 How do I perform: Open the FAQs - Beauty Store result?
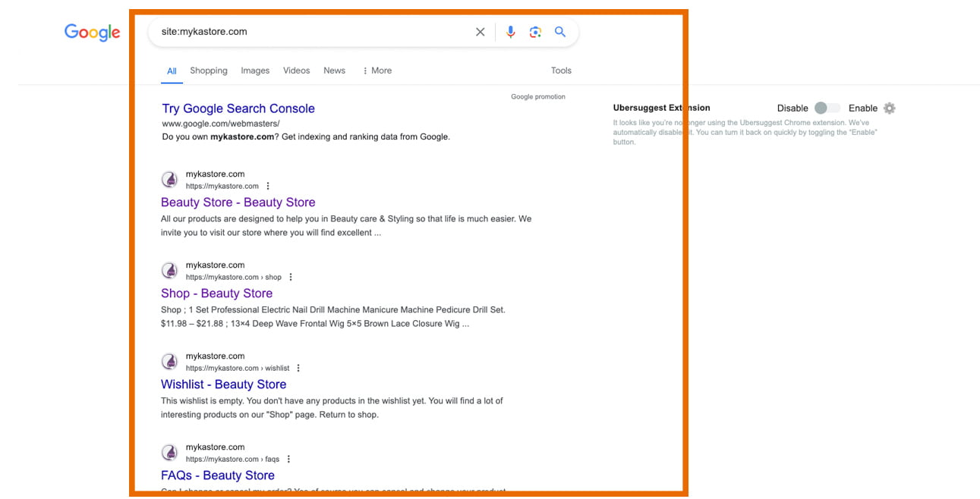[218, 475]
